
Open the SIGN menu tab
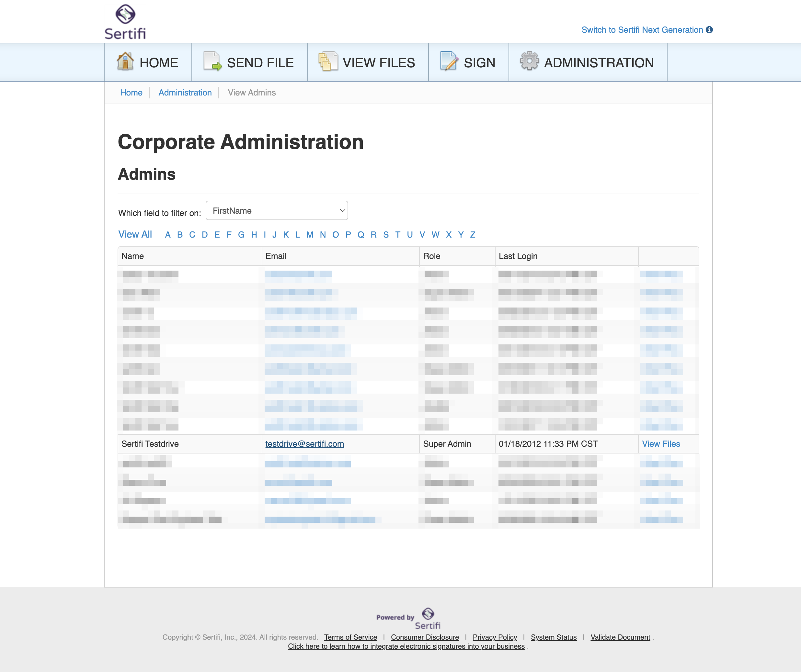coord(468,62)
